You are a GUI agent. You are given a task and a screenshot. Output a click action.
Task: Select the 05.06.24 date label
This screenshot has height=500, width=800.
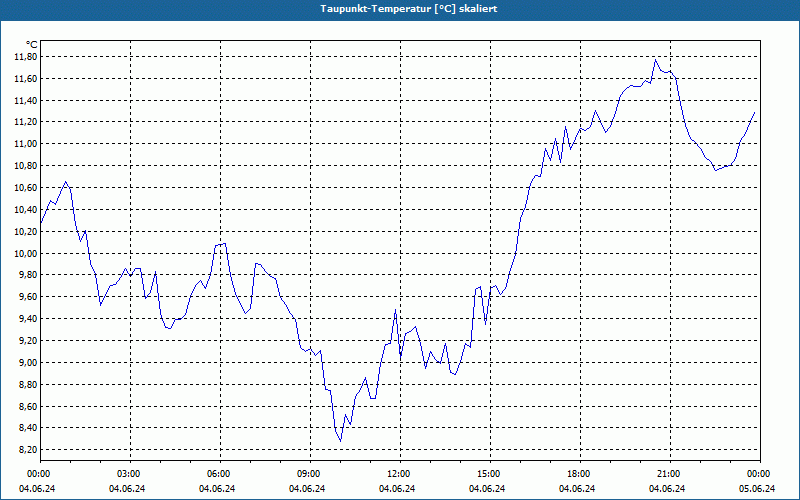coord(757,489)
